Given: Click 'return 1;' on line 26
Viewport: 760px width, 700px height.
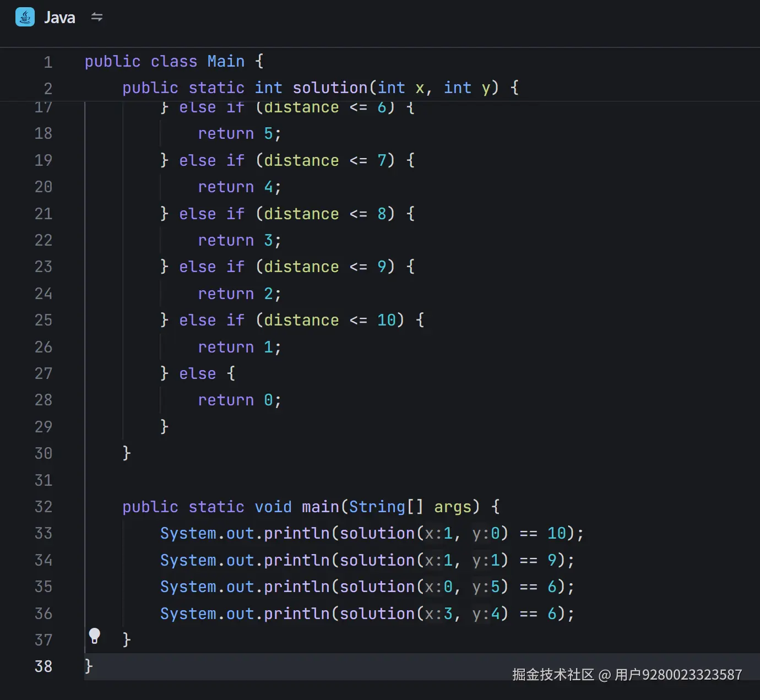Looking at the screenshot, I should (x=240, y=347).
